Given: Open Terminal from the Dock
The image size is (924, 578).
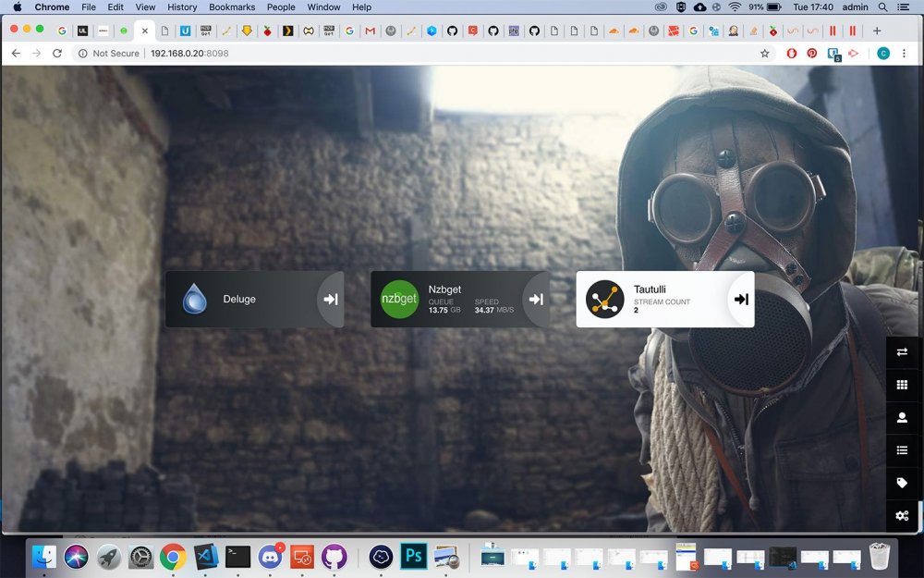Looking at the screenshot, I should [238, 556].
